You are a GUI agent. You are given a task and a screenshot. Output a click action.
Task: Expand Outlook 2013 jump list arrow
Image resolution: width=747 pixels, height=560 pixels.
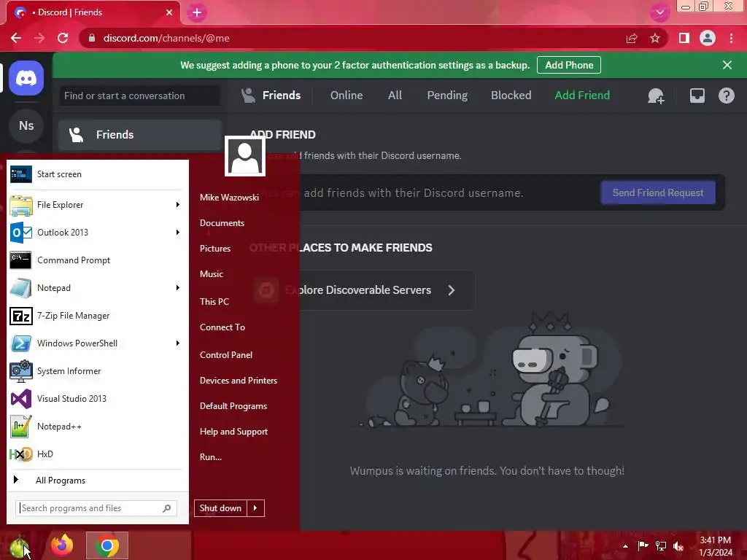coord(178,233)
